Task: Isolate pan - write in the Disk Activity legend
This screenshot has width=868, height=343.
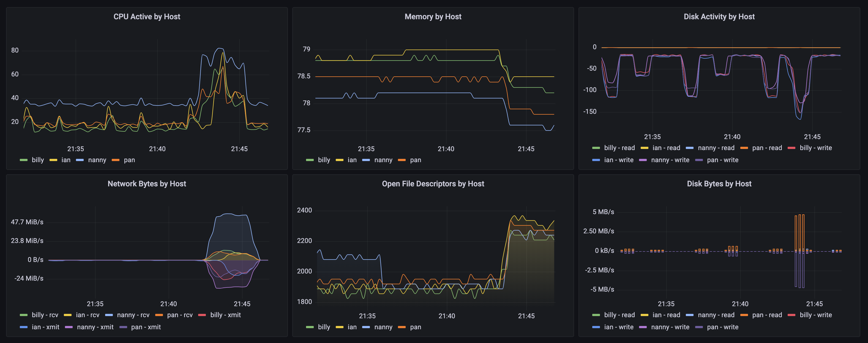Action: 722,160
